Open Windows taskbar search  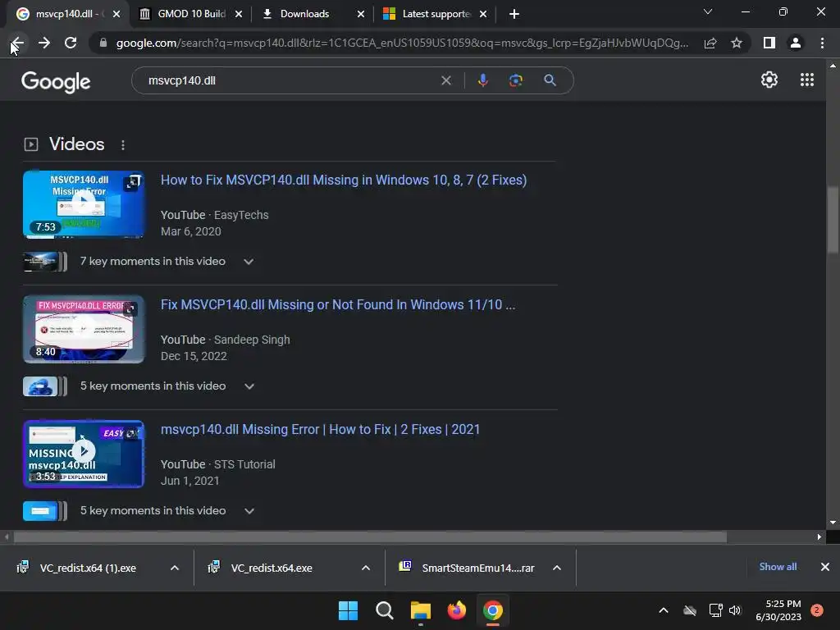(x=385, y=610)
